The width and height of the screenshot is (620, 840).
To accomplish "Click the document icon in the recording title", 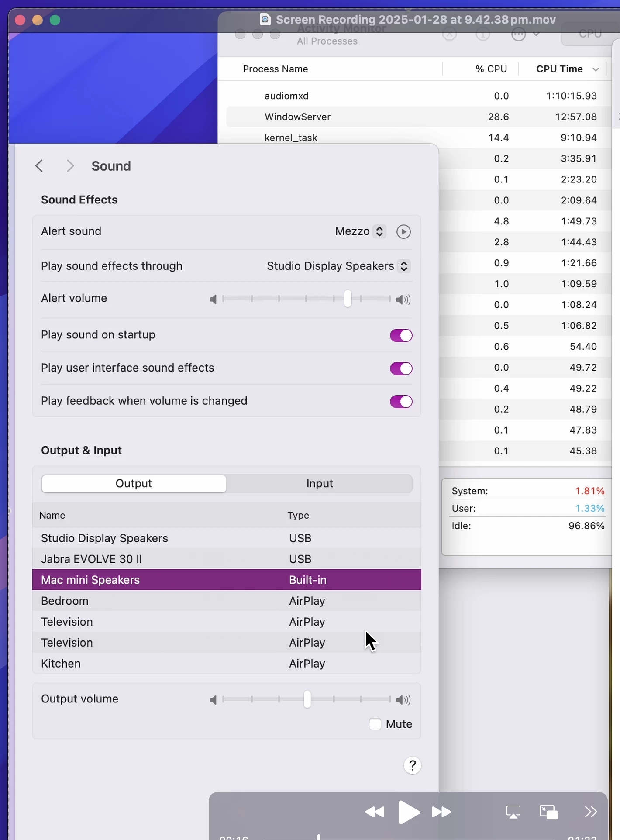I will [x=265, y=19].
